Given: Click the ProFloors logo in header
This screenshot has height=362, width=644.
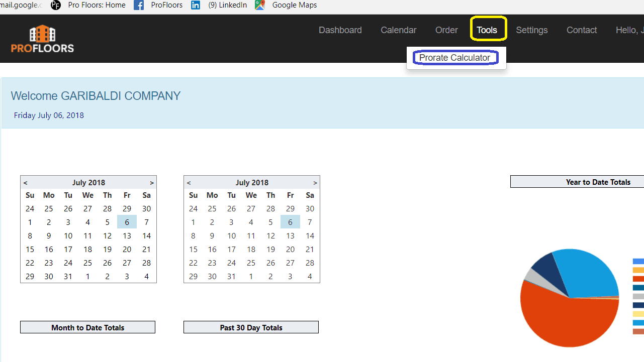Looking at the screenshot, I should [42, 39].
